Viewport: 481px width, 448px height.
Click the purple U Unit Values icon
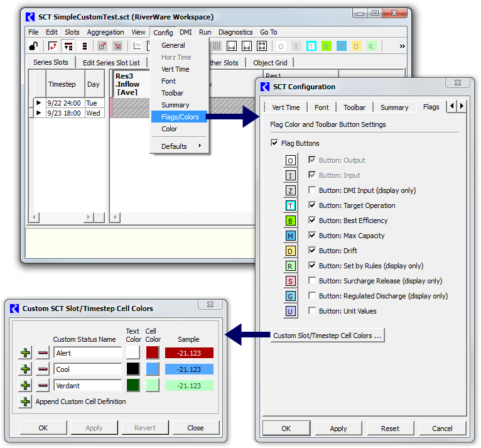click(290, 311)
